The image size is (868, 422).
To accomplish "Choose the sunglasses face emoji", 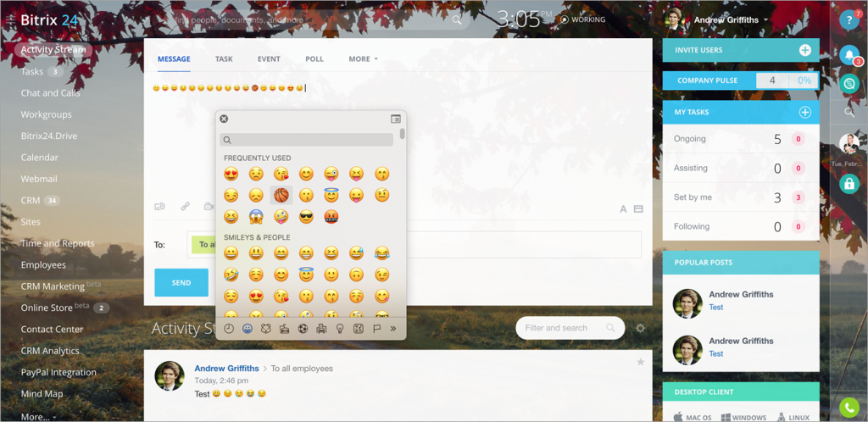I will [x=306, y=217].
